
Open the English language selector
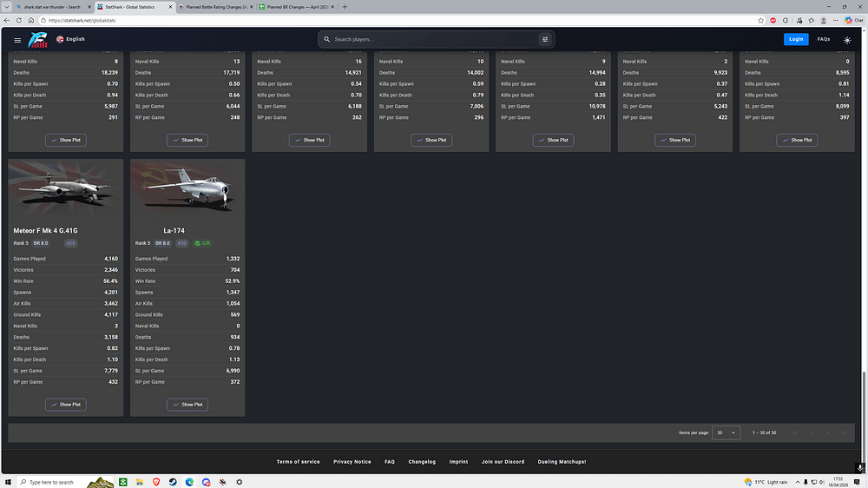coord(70,39)
